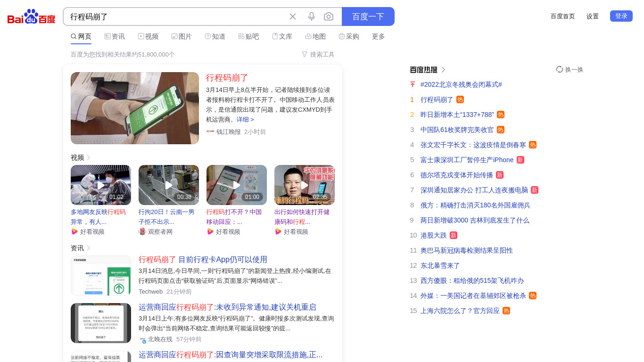644x362 pixels.
Task: Open hot topic 昨日新增本土“1337+788”
Action: [x=457, y=115]
